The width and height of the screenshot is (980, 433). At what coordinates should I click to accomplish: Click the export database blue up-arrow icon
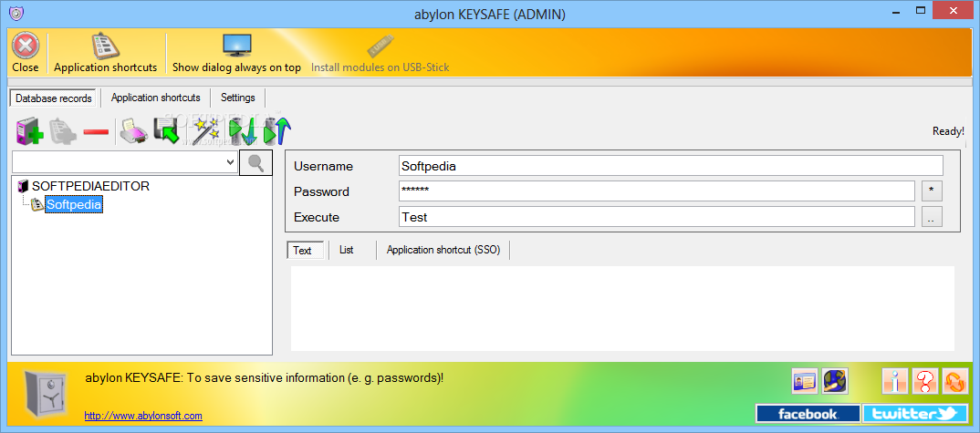278,131
